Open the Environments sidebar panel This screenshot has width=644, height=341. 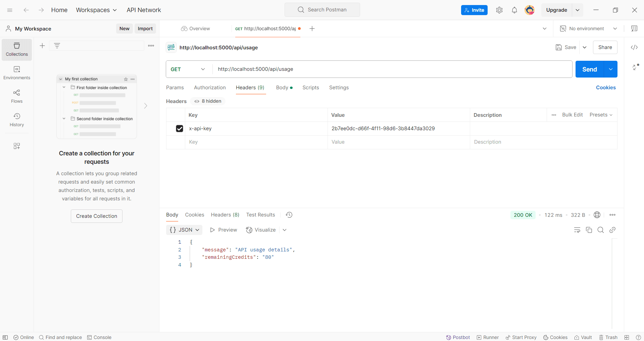pos(16,72)
